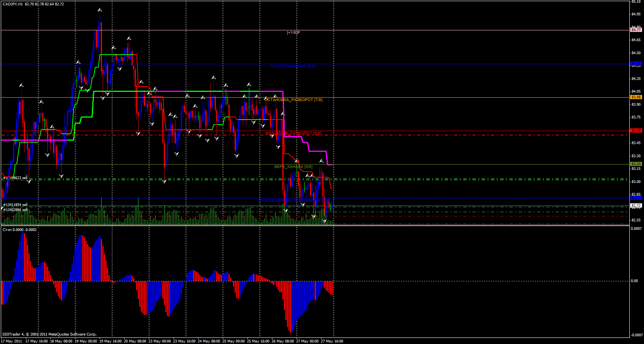
Task: Click the SIGTrader 4 copyright text
Action: click(49, 334)
